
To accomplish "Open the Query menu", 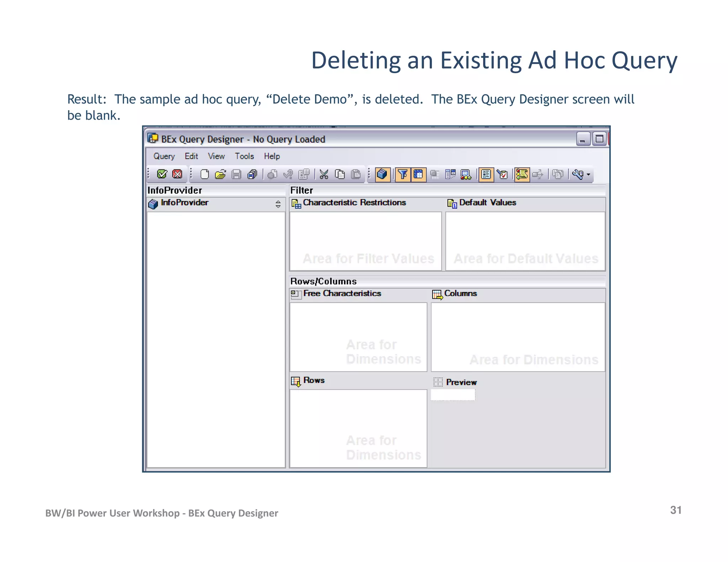I will tap(164, 156).
